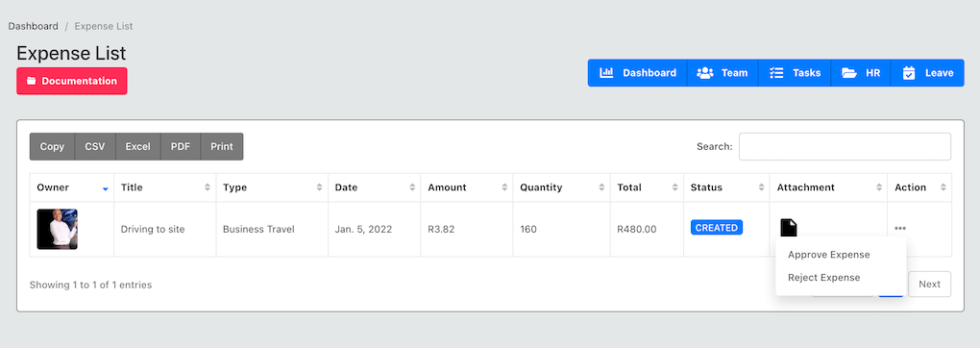980x348 pixels.
Task: Sort by Status column
Action: click(727, 187)
